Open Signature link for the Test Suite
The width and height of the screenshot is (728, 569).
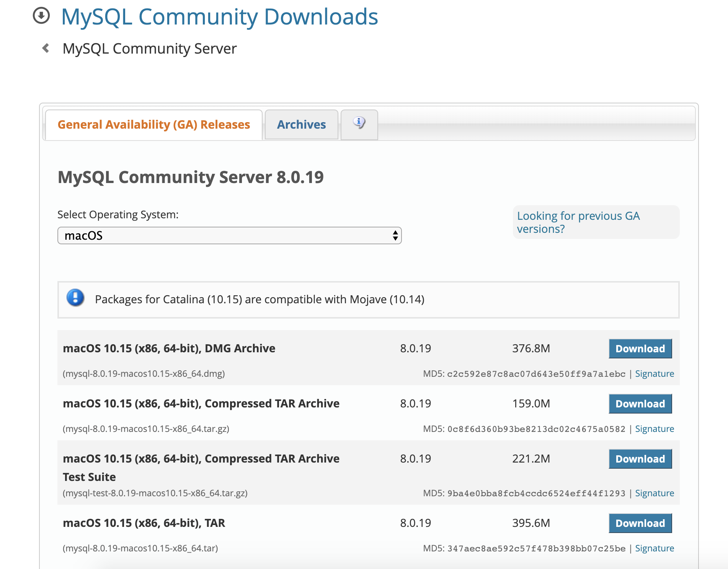coord(654,493)
